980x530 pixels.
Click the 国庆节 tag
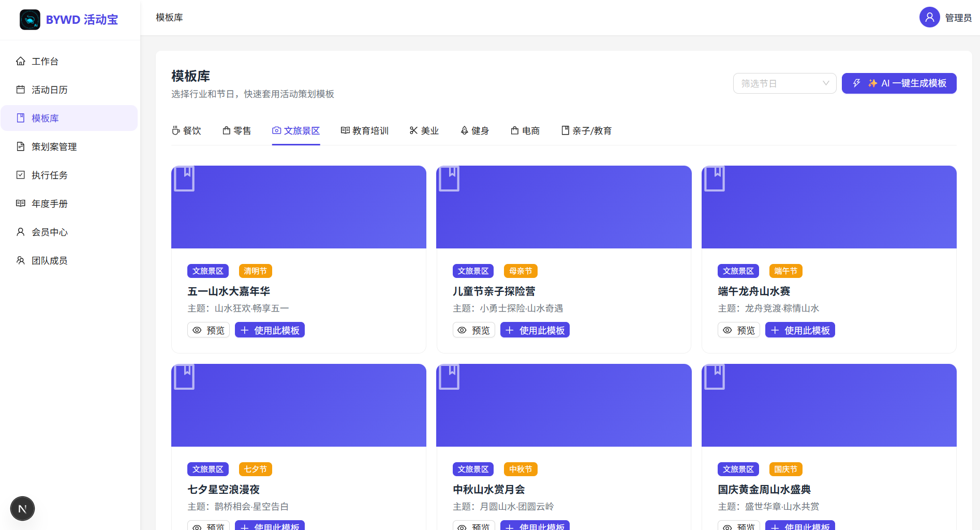click(785, 469)
